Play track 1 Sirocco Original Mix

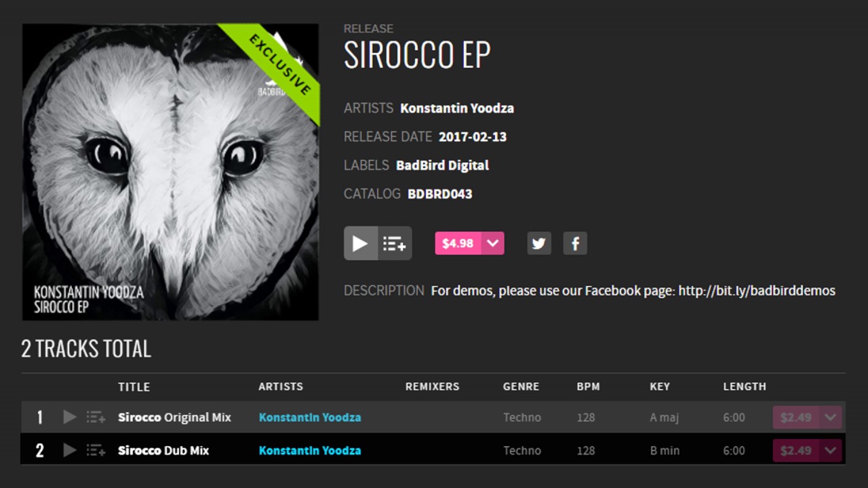pos(69,417)
